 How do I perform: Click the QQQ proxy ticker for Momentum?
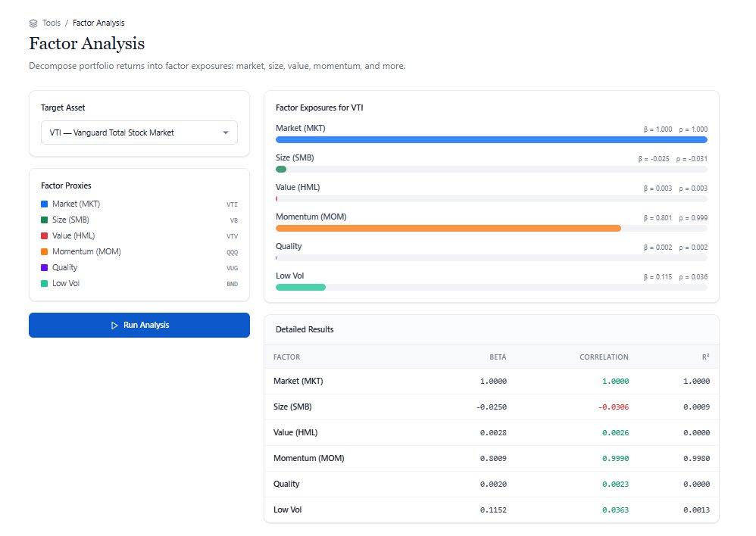[232, 252]
